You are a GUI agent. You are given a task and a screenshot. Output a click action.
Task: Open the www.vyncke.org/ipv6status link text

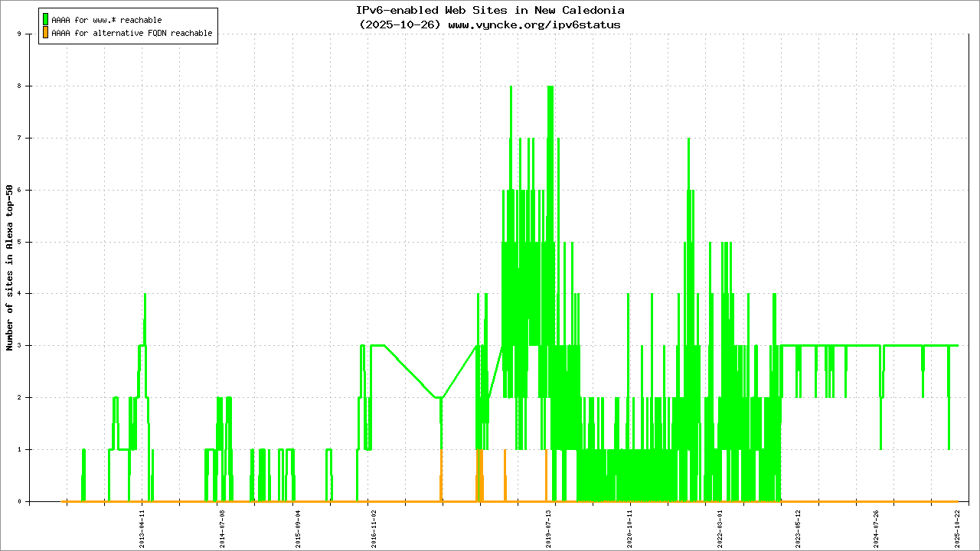[534, 24]
